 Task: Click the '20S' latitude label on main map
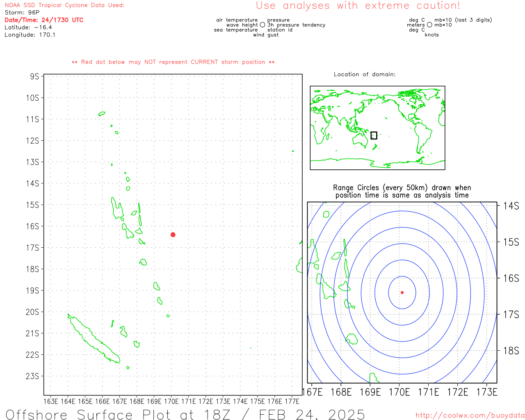32,312
